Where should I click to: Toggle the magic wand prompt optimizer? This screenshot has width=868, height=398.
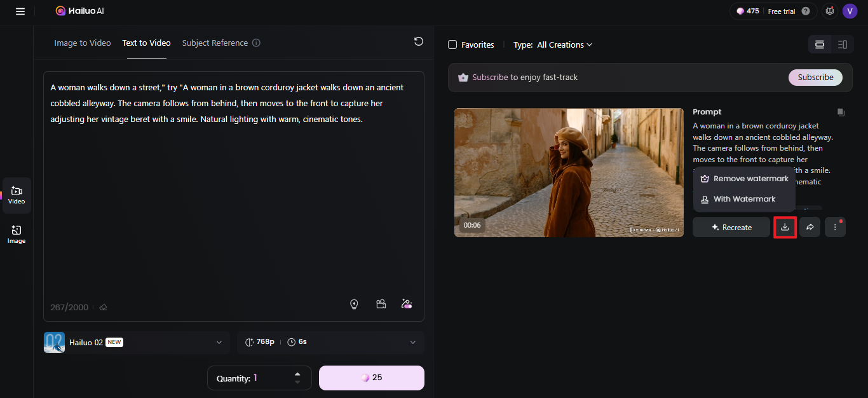coord(407,304)
